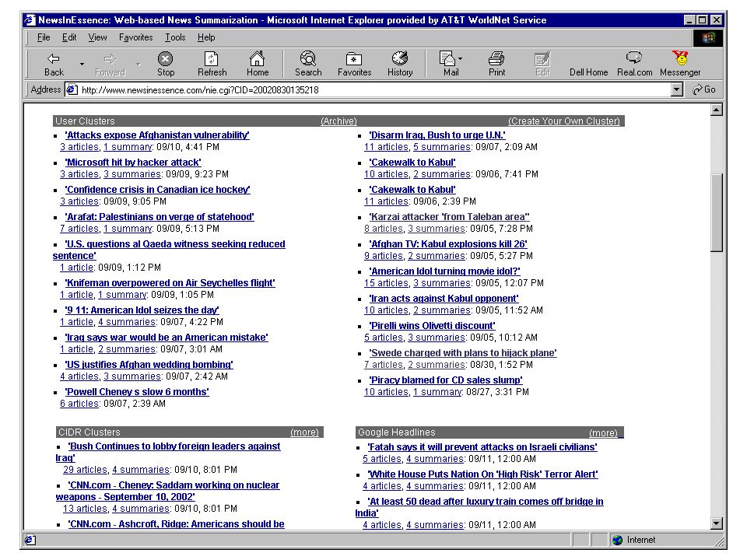The image size is (747, 560).
Task: Open the Favorites toolbar pane
Action: pyautogui.click(x=354, y=64)
